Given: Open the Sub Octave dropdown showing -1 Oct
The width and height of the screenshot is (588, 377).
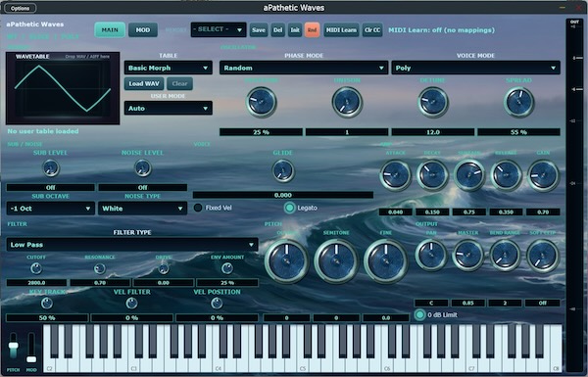Looking at the screenshot, I should [50, 209].
